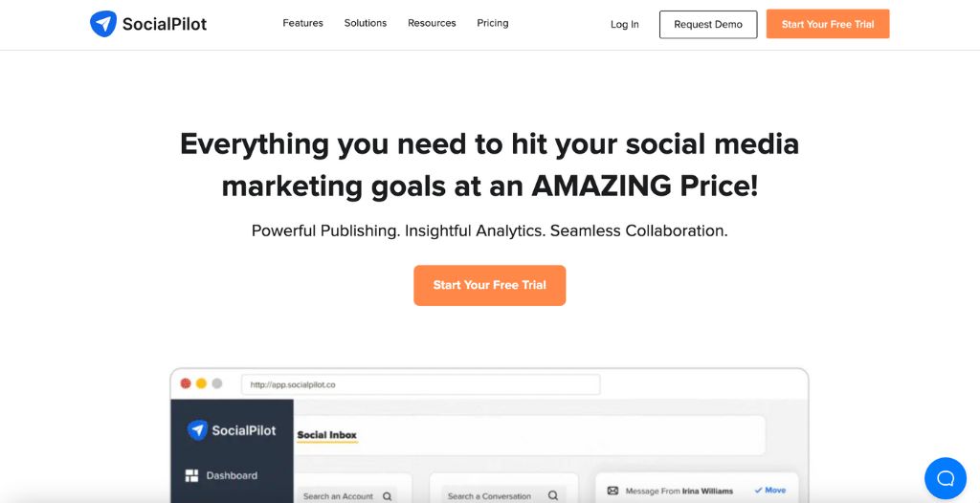Click the SocialPilot paper-plane logo icon
This screenshot has height=503, width=980.
(x=103, y=24)
